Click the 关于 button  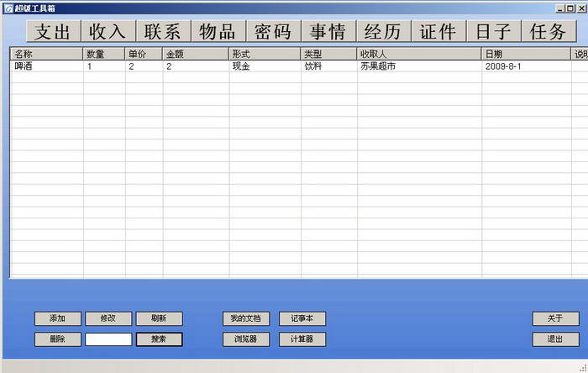556,318
